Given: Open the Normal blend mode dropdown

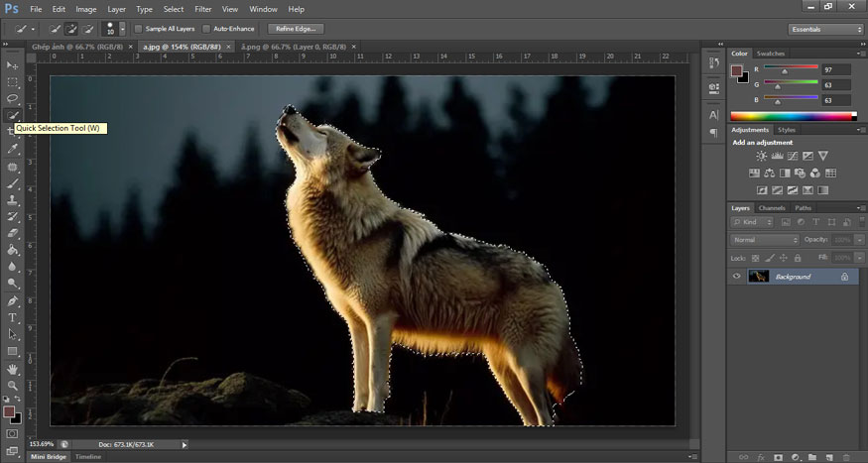Looking at the screenshot, I should 765,240.
